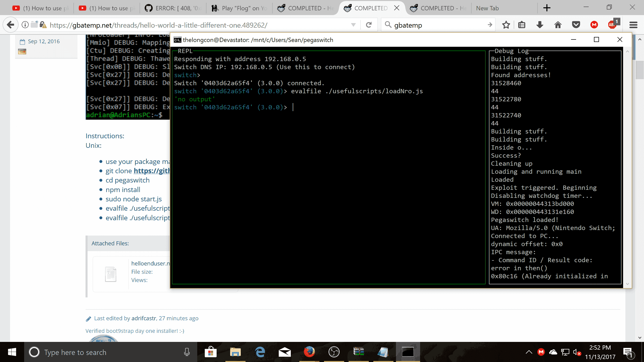The width and height of the screenshot is (644, 362).
Task: Click the 'Pegaswitch loaded!' debug log line
Action: tap(525, 220)
